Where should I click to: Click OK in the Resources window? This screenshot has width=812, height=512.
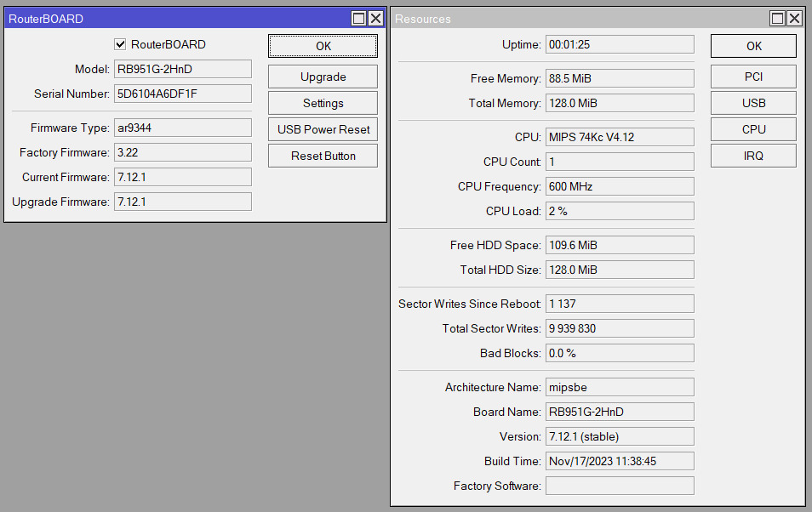753,46
